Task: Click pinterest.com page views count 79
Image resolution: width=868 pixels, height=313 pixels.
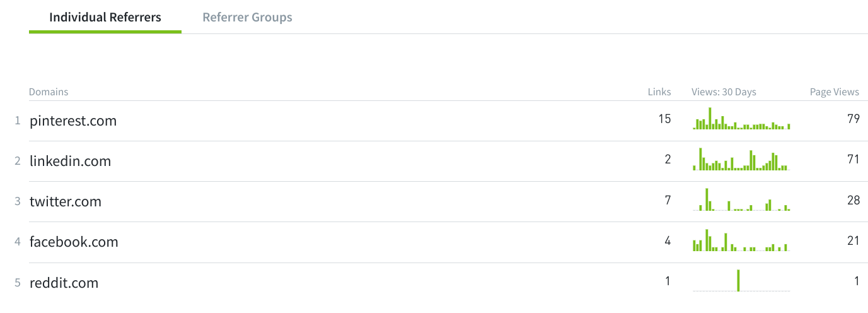Action: click(854, 119)
